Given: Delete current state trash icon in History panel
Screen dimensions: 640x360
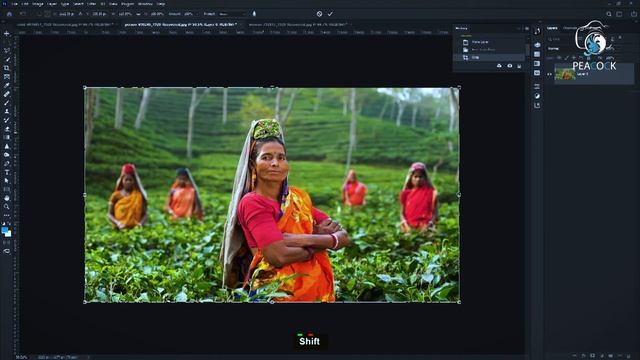Looking at the screenshot, I should [x=519, y=66].
